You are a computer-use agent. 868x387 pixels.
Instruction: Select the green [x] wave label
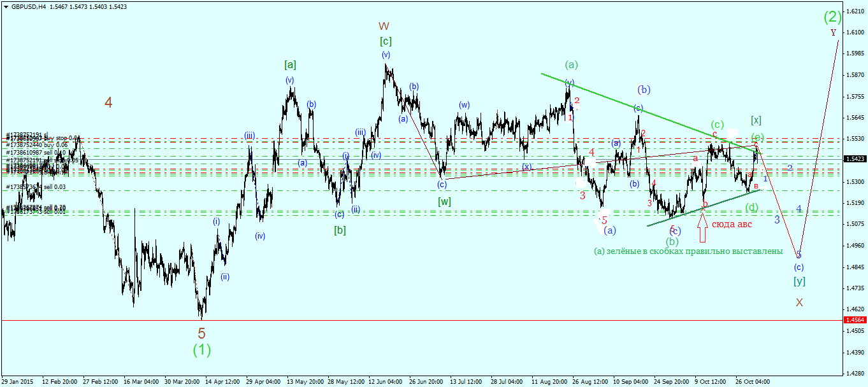pyautogui.click(x=756, y=120)
